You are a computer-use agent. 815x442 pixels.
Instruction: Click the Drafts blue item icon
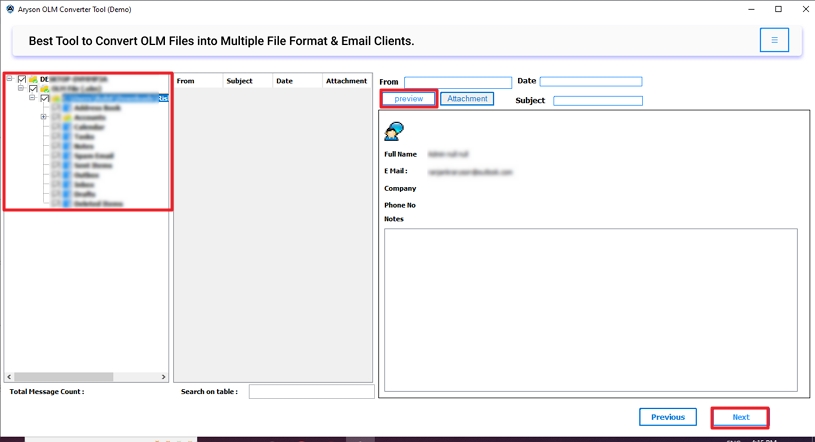[67, 194]
